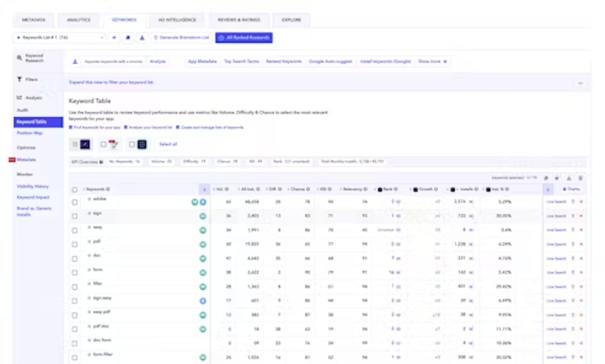Click the trash icon above the keyword table
Screen dimensions: 605x364
pos(580,178)
